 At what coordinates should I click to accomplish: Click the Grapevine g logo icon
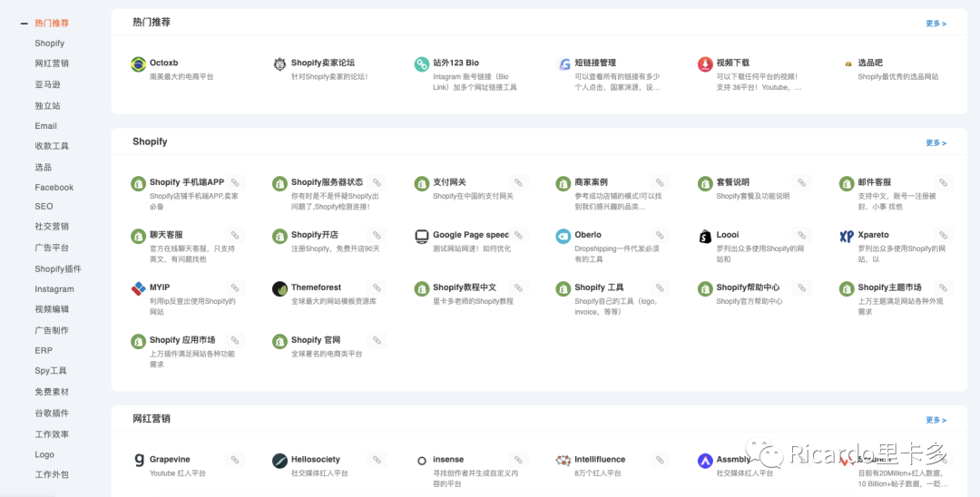[x=138, y=461]
